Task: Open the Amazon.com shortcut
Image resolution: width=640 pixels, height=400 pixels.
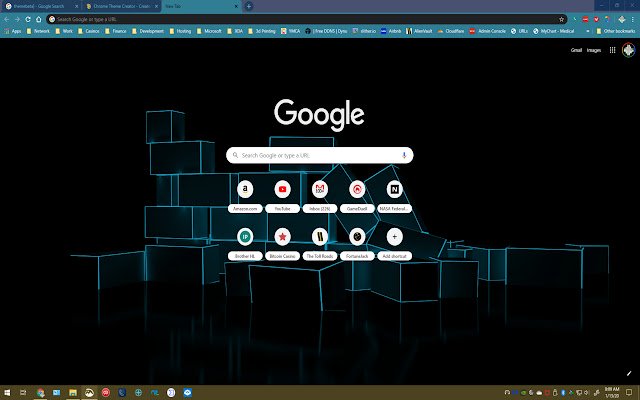Action: click(x=245, y=197)
